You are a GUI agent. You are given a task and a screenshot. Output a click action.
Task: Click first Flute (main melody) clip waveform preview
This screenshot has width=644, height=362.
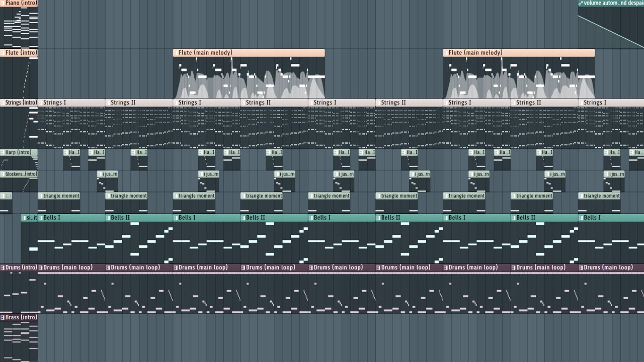[249, 77]
